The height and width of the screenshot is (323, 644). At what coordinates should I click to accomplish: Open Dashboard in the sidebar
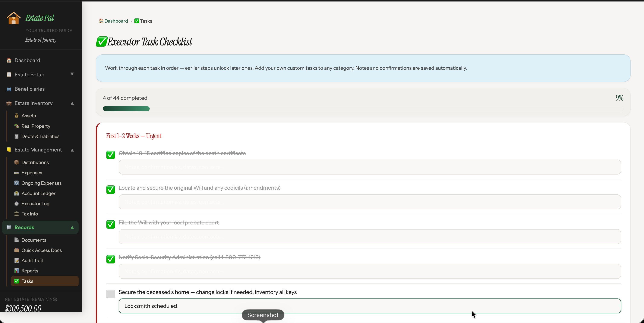[x=27, y=60]
